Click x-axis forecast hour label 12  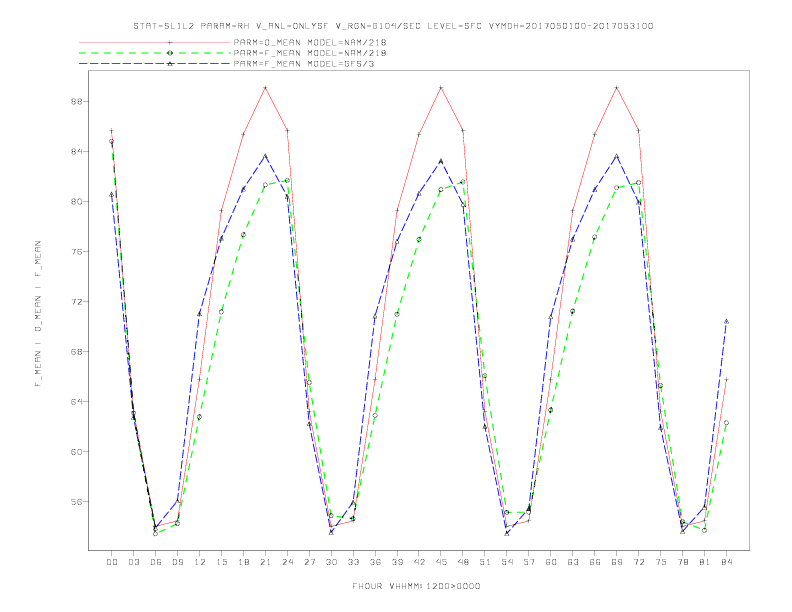click(200, 562)
